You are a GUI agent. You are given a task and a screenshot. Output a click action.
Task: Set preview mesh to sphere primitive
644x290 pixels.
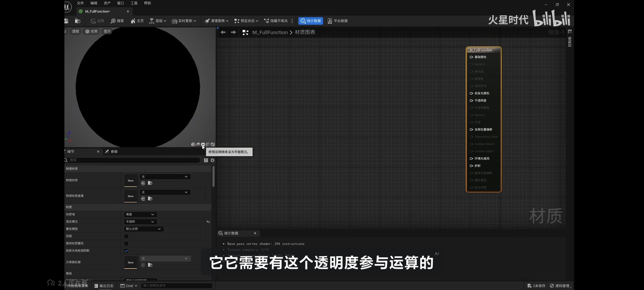(x=198, y=144)
